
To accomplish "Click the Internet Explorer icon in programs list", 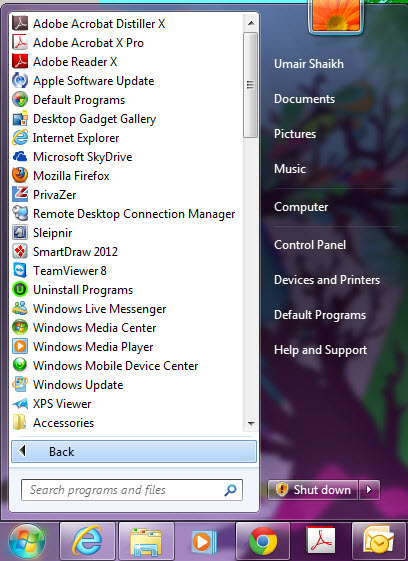I will tap(20, 138).
